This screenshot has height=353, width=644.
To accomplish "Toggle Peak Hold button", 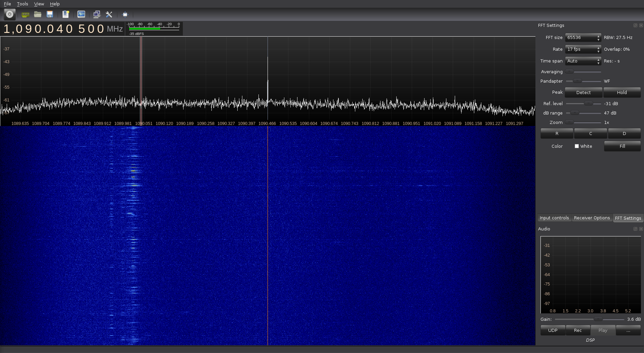I will [622, 92].
